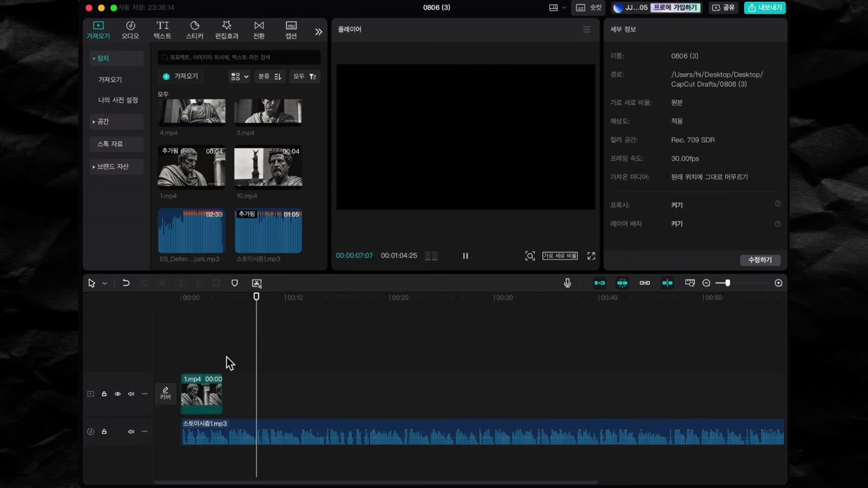Toggle auto snapping in the timeline
Screen dimensions: 868x488
click(622, 283)
